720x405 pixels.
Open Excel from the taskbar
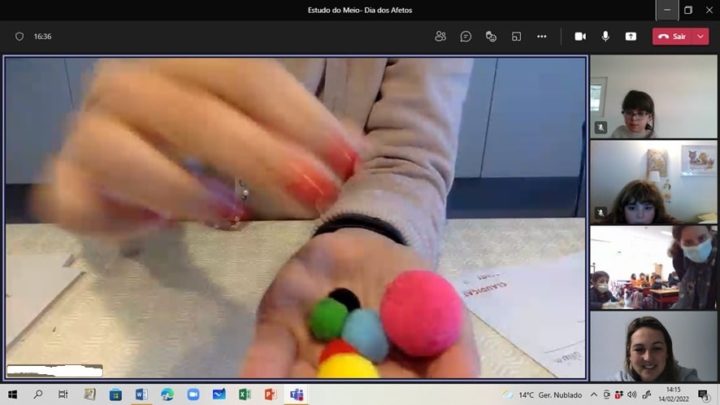point(244,395)
